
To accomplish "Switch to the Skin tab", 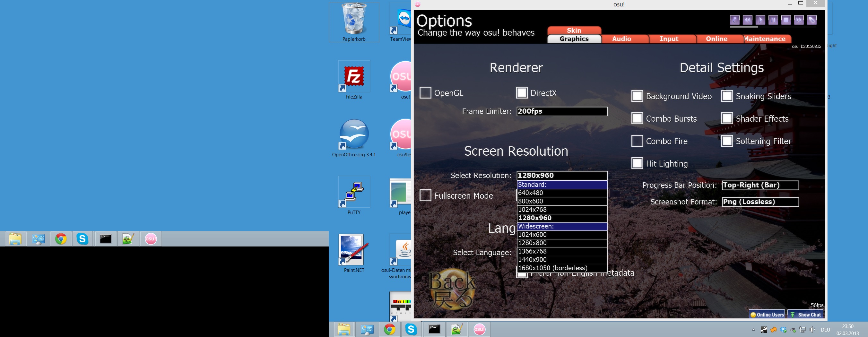I will click(574, 30).
